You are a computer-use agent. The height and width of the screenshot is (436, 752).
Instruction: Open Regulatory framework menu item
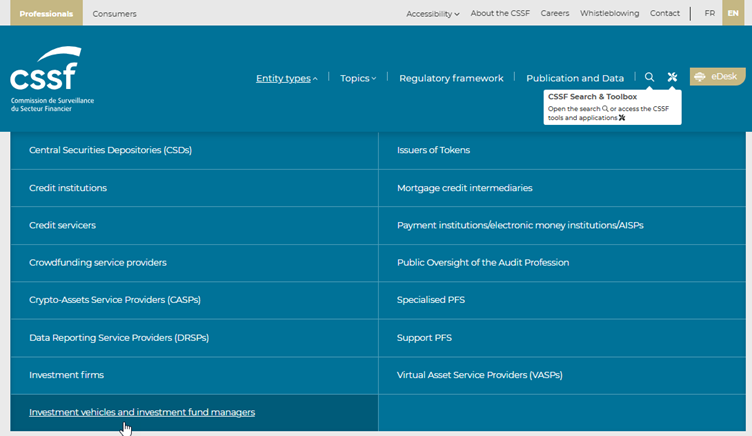[x=451, y=78]
